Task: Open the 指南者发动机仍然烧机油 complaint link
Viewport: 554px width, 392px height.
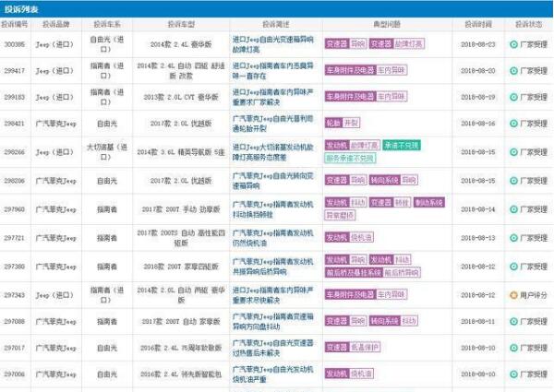Action: tap(272, 238)
